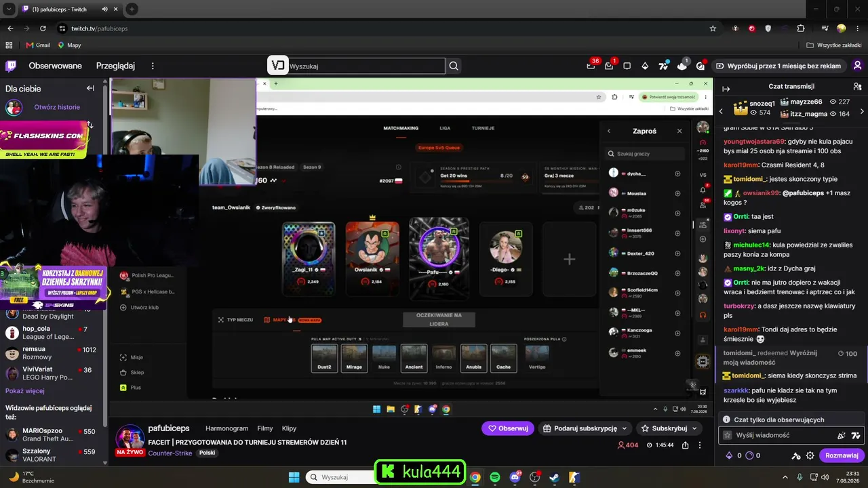Open Spotify from the Windows taskbar
868x488 pixels.
[495, 477]
